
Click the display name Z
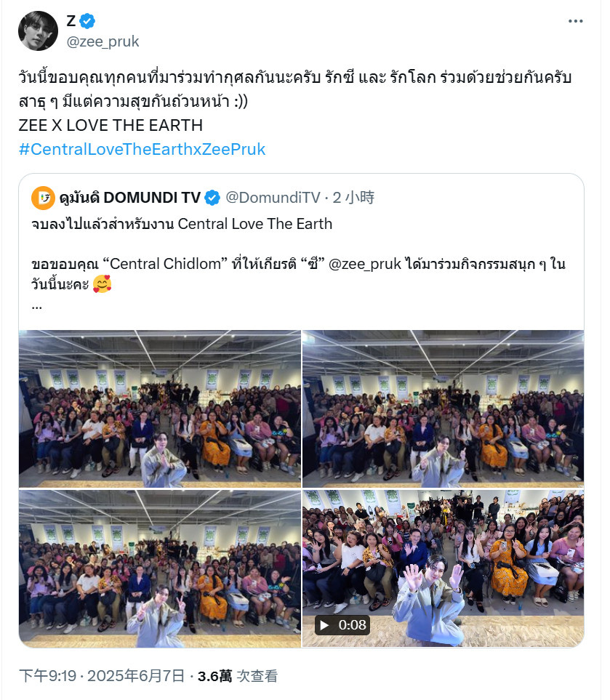pyautogui.click(x=71, y=21)
